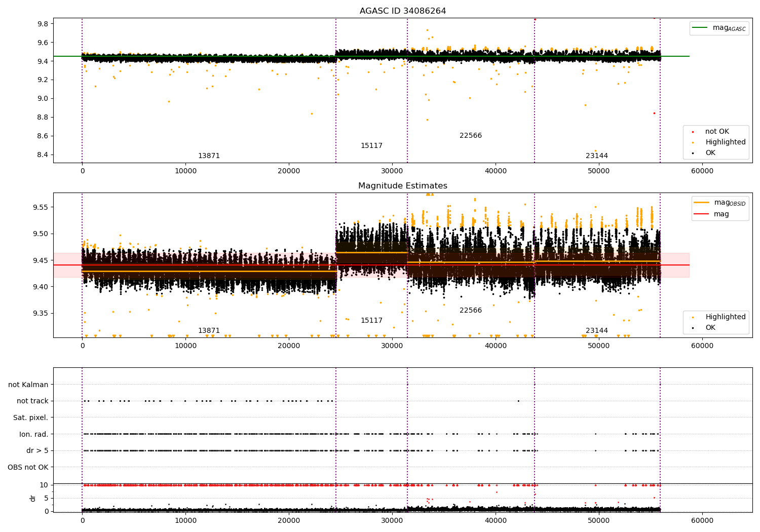Image resolution: width=760 pixels, height=532 pixels.
Task: Click the 9.0 tick on top plot y-axis
Action: click(43, 98)
